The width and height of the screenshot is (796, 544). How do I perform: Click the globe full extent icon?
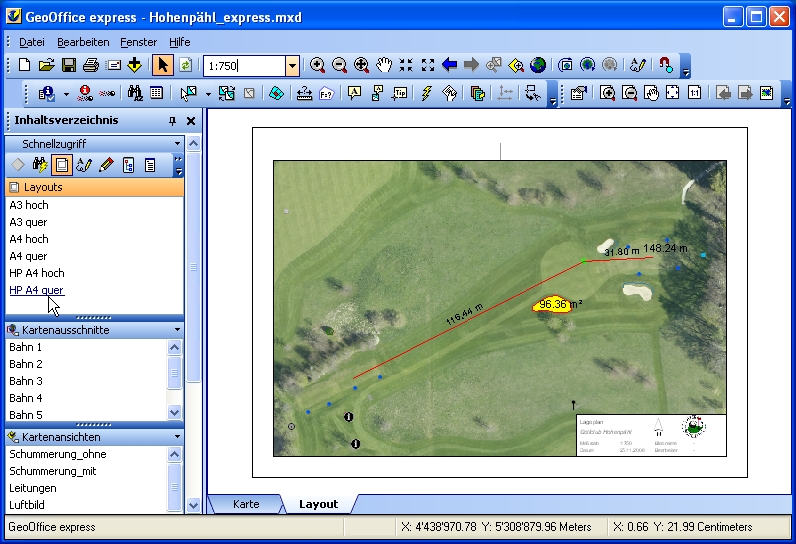coord(538,65)
